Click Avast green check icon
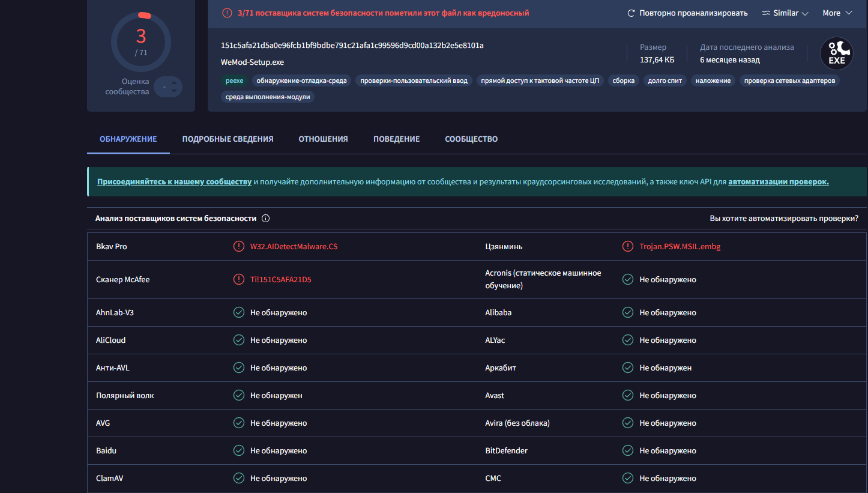Image resolution: width=868 pixels, height=493 pixels. (x=627, y=395)
